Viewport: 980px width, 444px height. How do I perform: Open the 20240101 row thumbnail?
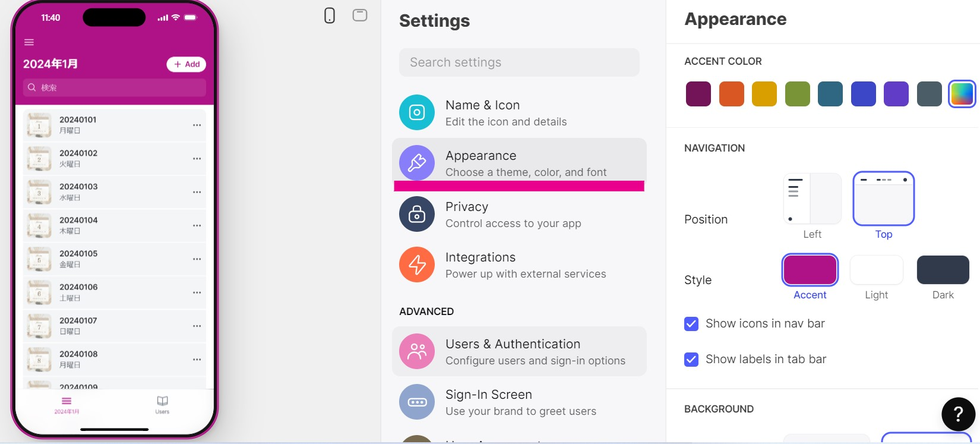pyautogui.click(x=39, y=125)
